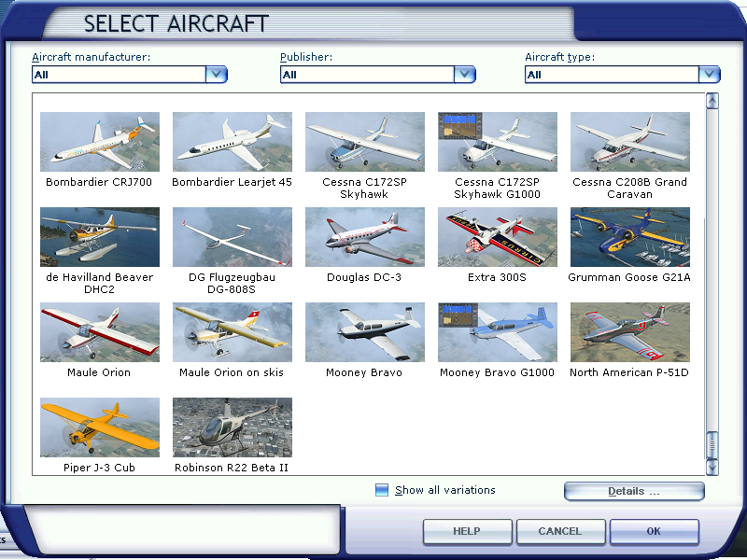
Task: Click the "Piper J-3 Cub" label text
Action: (99, 468)
